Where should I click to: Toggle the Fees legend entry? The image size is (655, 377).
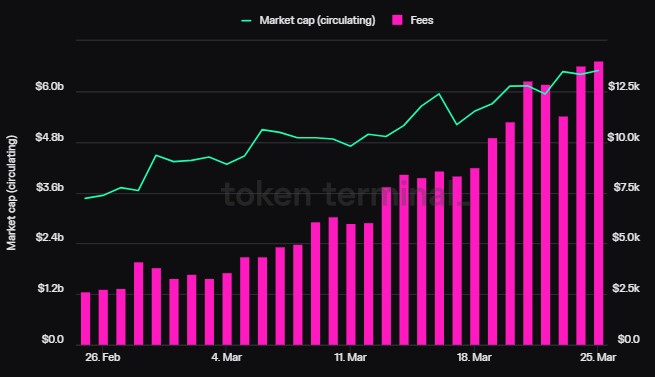point(413,20)
